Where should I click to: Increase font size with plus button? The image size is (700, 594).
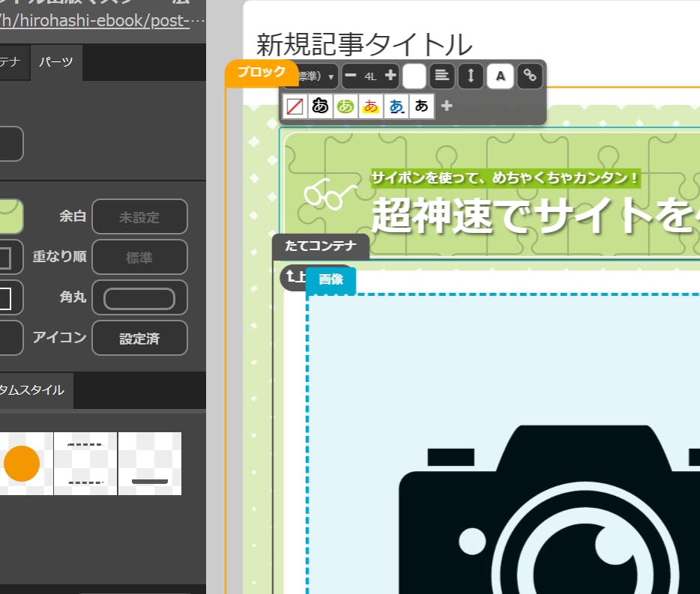tap(390, 76)
